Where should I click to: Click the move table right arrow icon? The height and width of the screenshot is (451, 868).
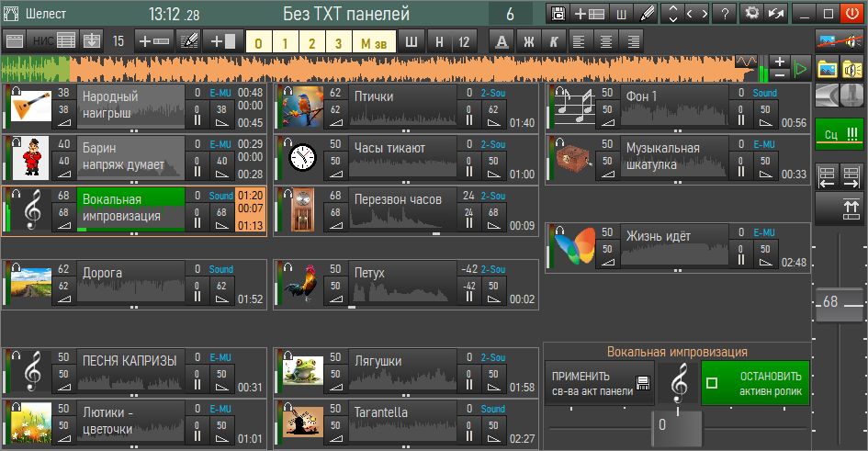[x=851, y=177]
